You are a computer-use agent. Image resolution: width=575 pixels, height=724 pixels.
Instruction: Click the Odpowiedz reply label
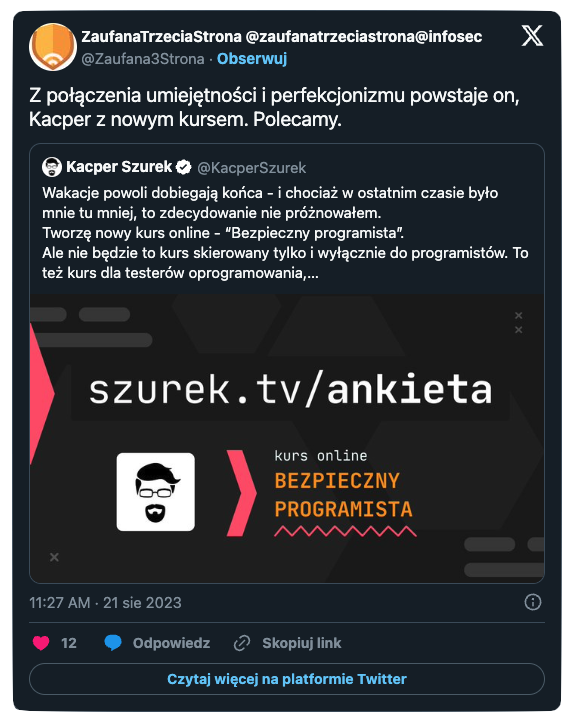[171, 643]
